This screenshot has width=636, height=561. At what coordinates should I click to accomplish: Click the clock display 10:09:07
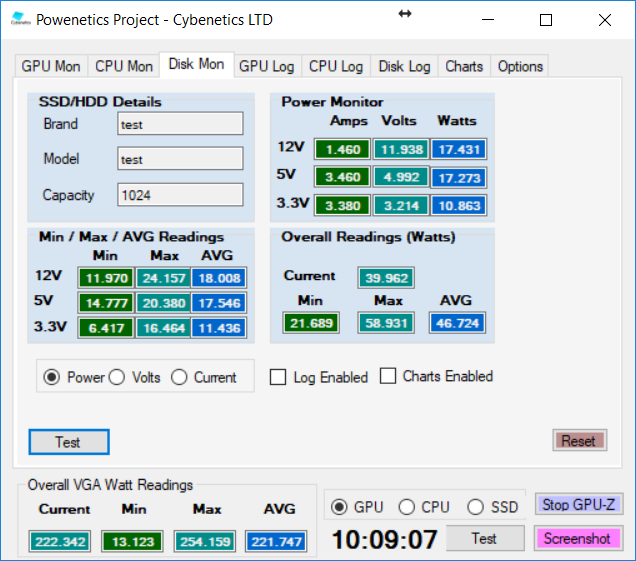tap(385, 540)
